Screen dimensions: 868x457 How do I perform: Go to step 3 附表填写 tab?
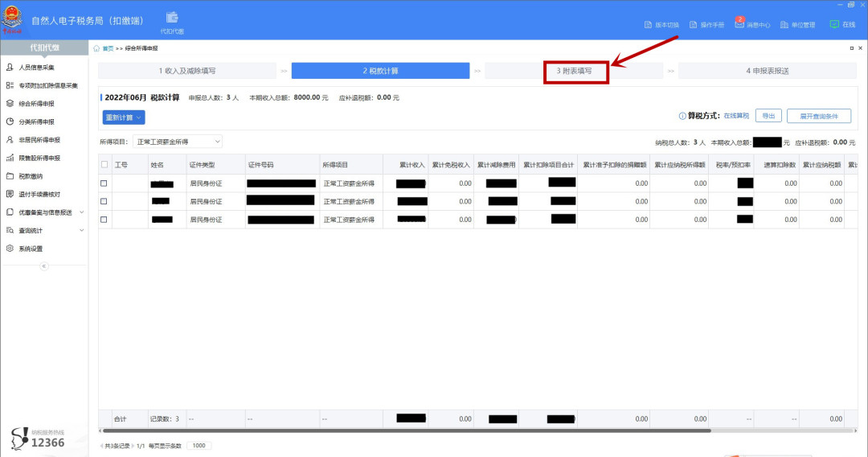[x=575, y=71]
